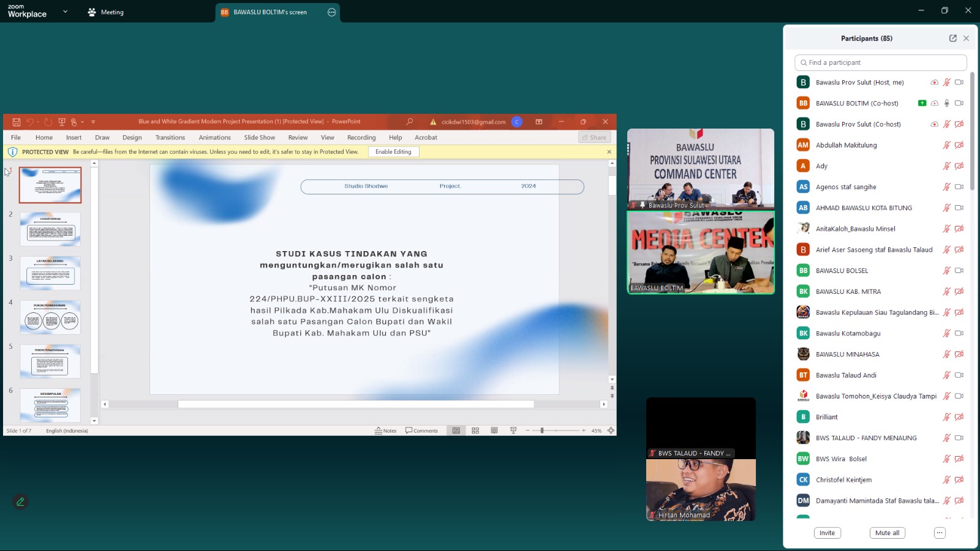Click the Share button in PowerPoint
The image size is (980, 551).
coord(594,138)
